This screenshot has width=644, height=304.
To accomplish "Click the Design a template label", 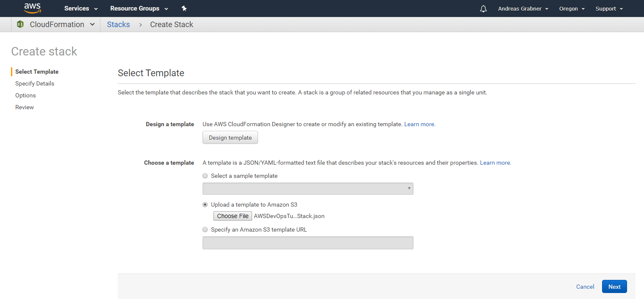I will 170,124.
